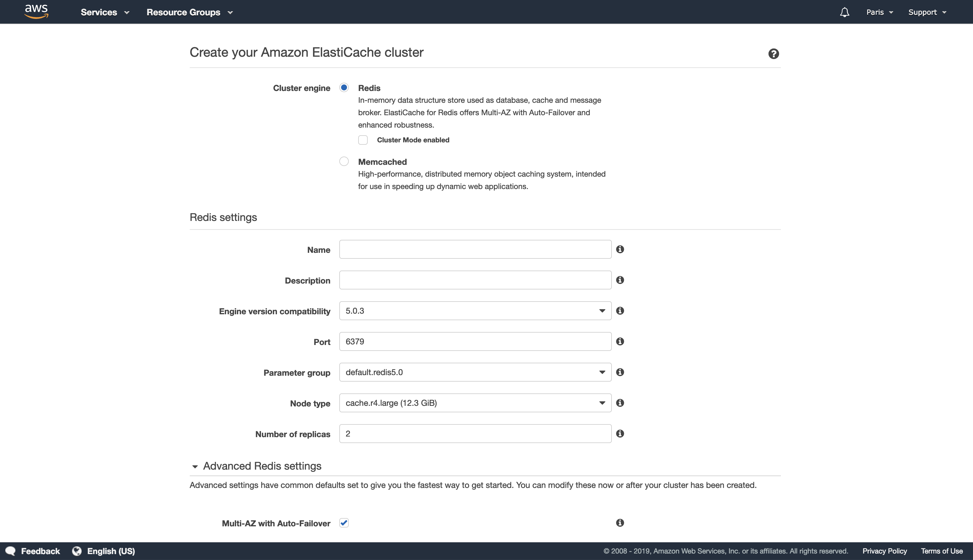Open the Resource Groups menu

(x=189, y=12)
